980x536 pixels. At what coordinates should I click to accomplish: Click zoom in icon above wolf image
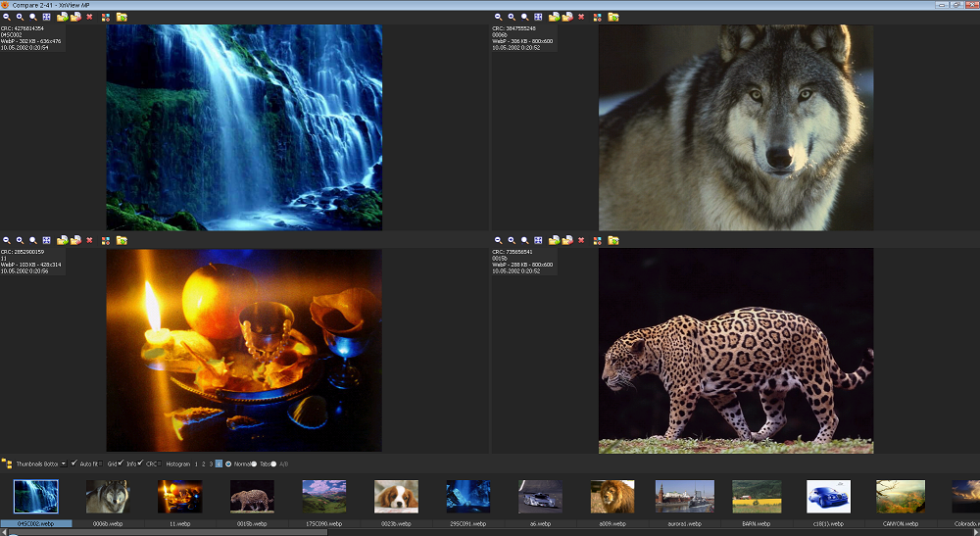click(x=511, y=17)
